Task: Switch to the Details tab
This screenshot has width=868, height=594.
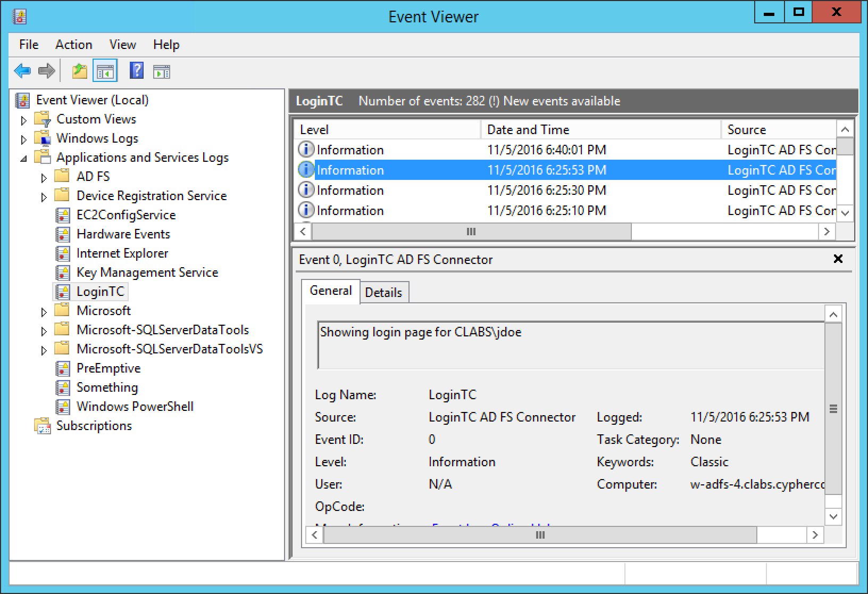Action: click(383, 292)
